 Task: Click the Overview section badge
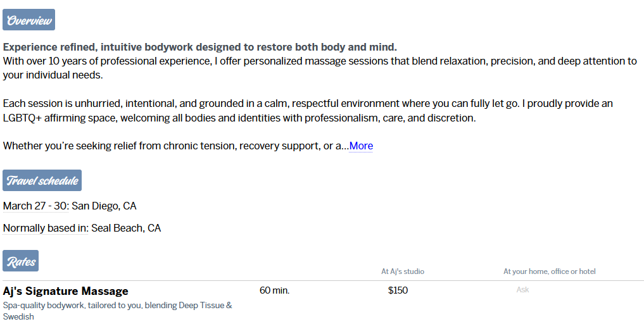pyautogui.click(x=28, y=20)
